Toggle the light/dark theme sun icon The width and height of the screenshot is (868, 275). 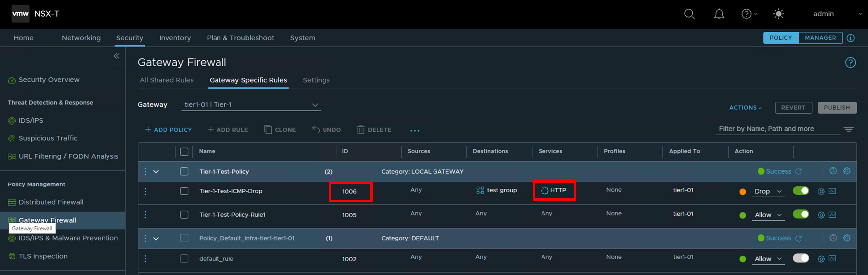pyautogui.click(x=779, y=14)
